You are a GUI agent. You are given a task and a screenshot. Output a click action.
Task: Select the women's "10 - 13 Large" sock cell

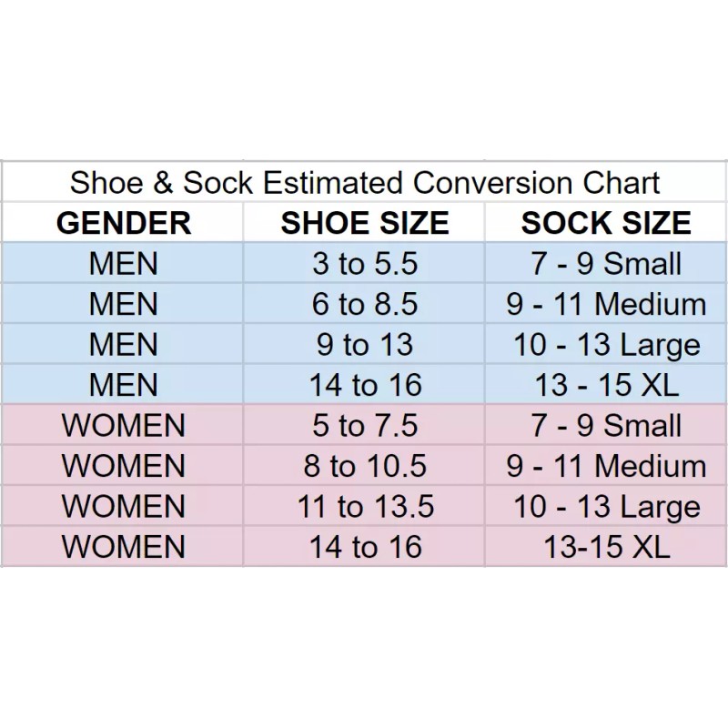606,506
